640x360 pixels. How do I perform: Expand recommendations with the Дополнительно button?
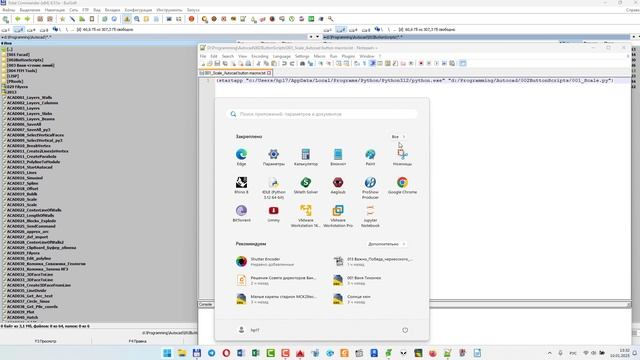[x=386, y=244]
